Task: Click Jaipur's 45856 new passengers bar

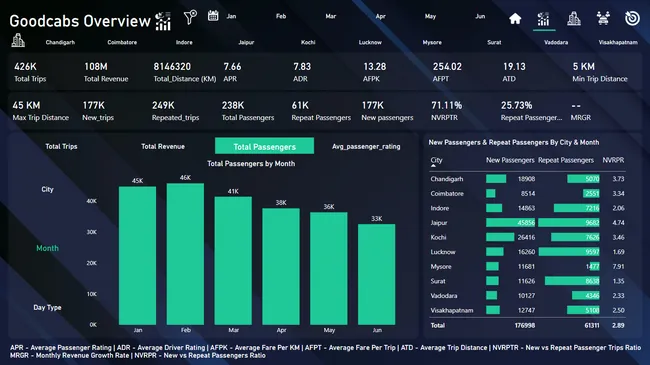Action: pyautogui.click(x=510, y=223)
